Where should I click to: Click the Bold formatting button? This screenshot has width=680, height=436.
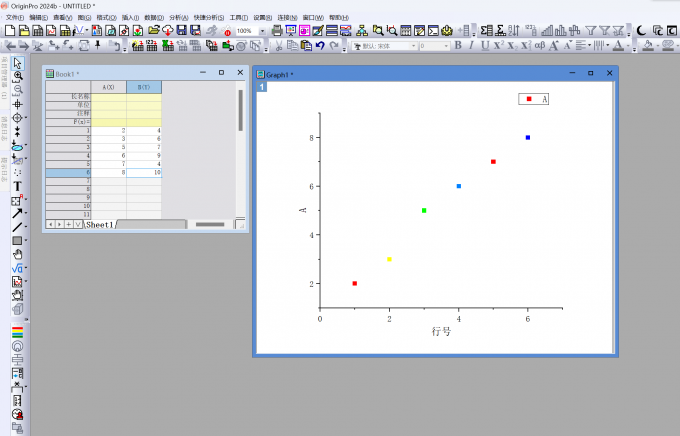(x=458, y=45)
